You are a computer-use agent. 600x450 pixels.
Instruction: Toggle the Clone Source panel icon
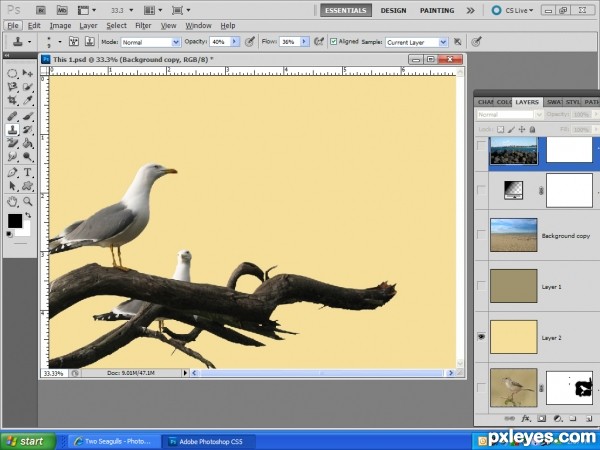[89, 41]
